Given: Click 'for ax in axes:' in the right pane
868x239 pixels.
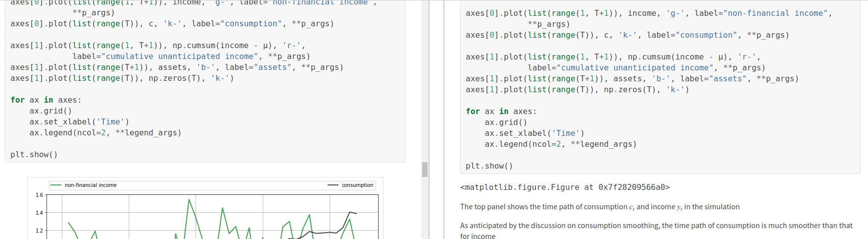Looking at the screenshot, I should click(x=501, y=112).
